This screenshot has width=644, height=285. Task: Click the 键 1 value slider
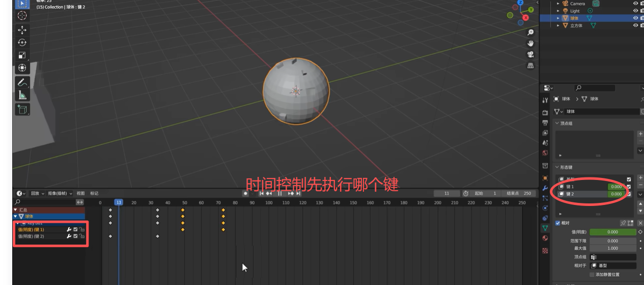pyautogui.click(x=616, y=187)
